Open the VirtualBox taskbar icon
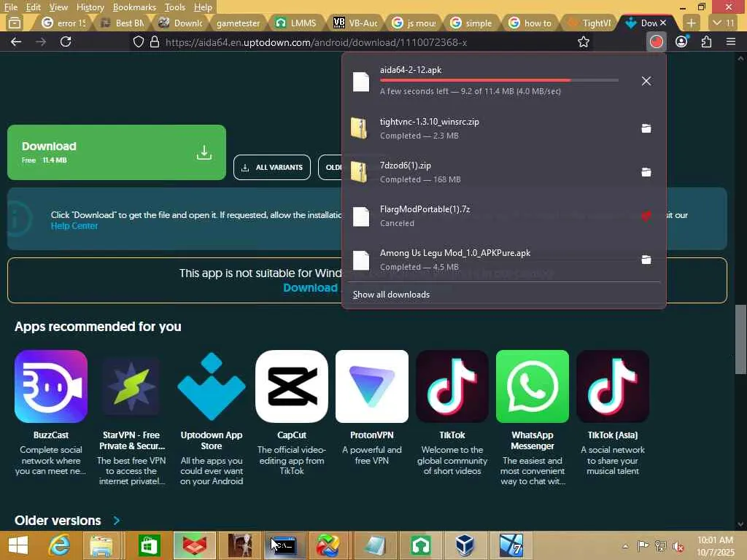This screenshot has height=560, width=747. pos(465,545)
